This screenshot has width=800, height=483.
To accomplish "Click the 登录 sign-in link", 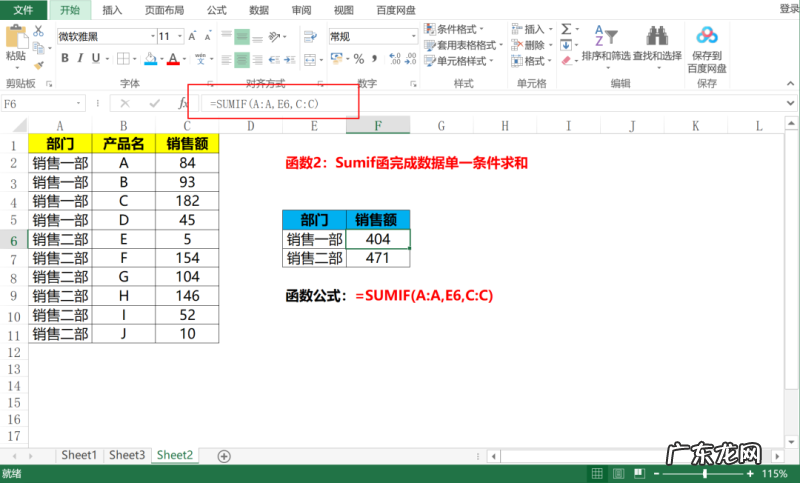I will click(x=788, y=9).
